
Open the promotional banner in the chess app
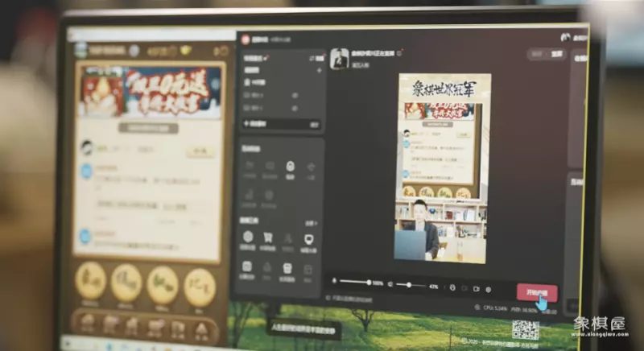point(150,91)
